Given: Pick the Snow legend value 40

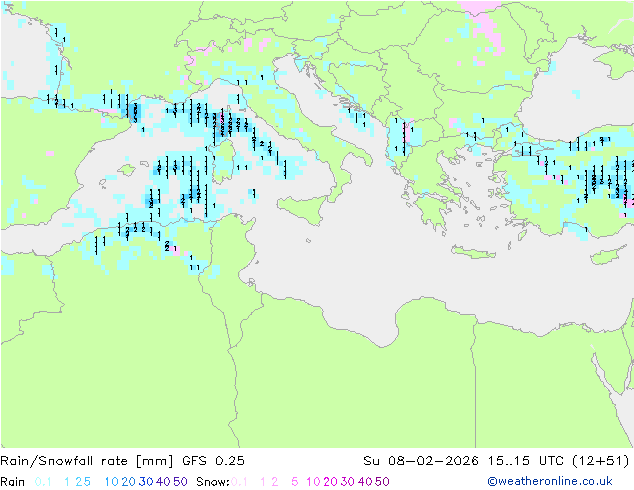Looking at the screenshot, I should click(x=365, y=482).
